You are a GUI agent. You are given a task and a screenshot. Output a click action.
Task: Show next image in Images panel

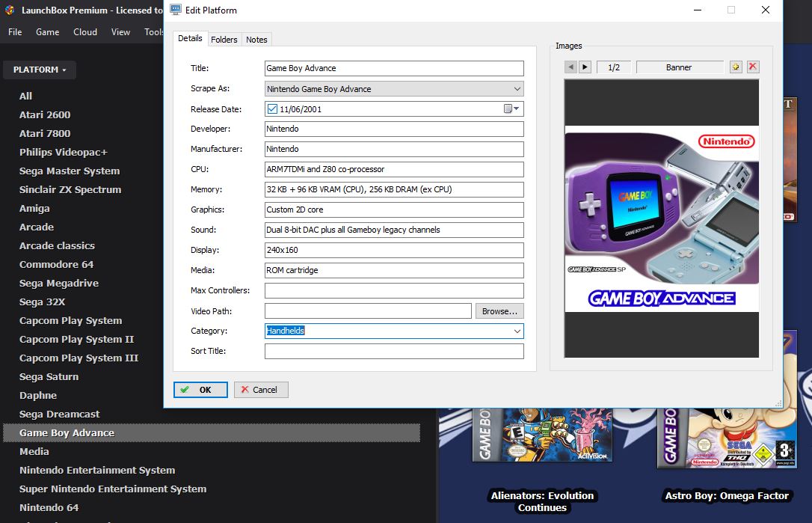pyautogui.click(x=585, y=67)
